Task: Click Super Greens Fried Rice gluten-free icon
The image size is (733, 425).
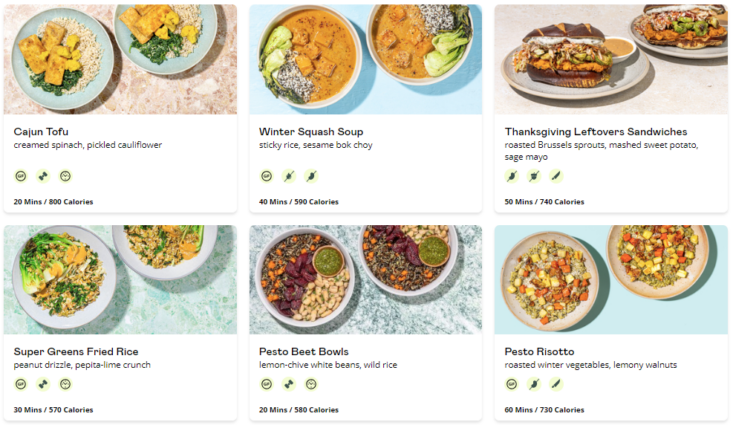Action: tap(20, 384)
